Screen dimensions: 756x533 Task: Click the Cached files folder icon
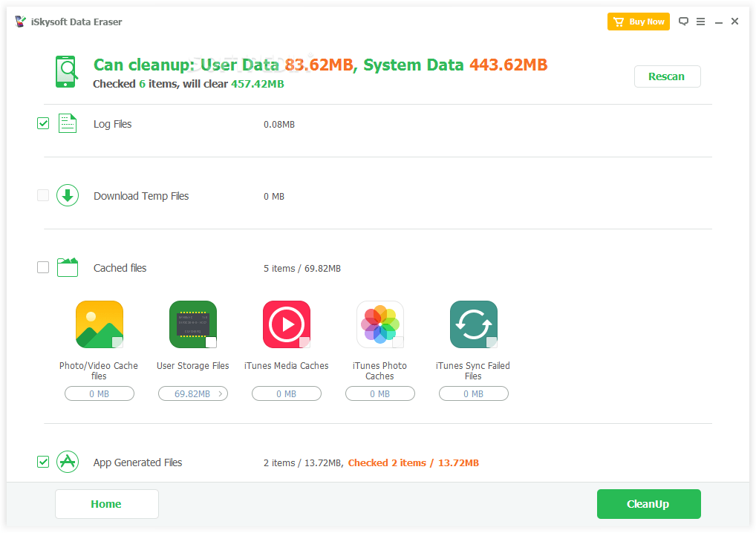(68, 267)
